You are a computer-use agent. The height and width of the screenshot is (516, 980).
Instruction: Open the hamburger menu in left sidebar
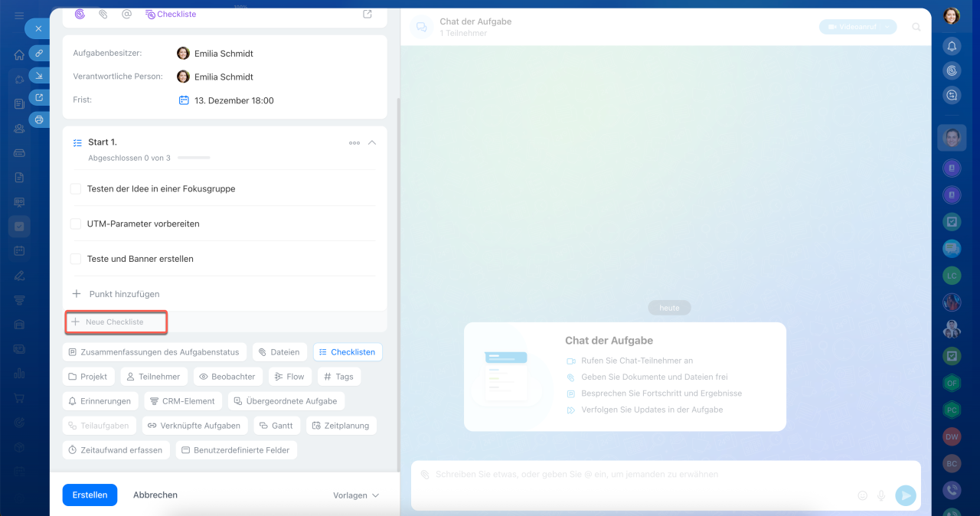[19, 16]
